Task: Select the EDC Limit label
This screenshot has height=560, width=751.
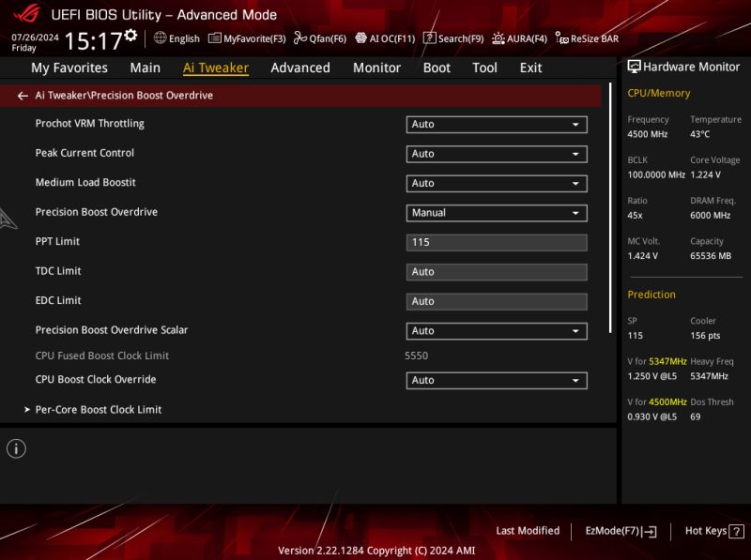Action: tap(58, 300)
